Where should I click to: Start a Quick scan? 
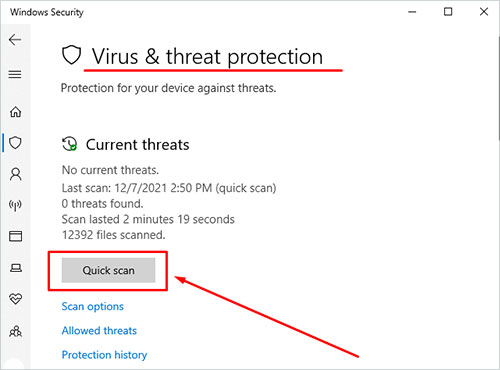click(108, 270)
